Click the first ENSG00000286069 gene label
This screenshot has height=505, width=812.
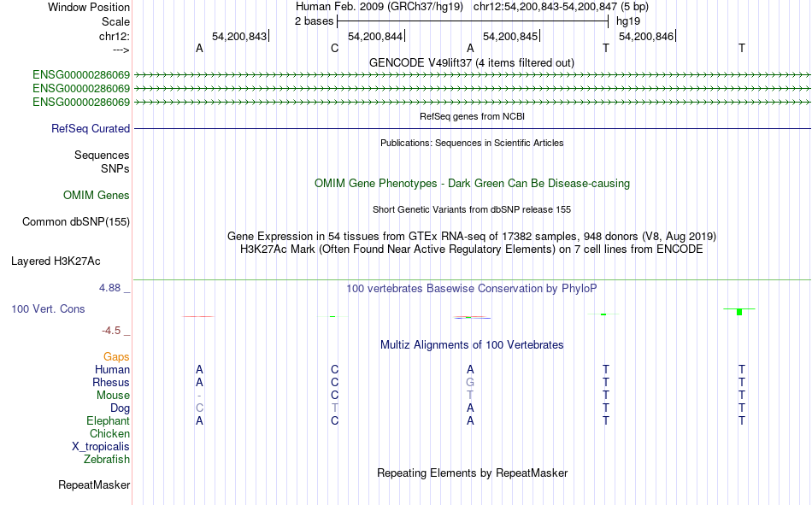coord(81,75)
